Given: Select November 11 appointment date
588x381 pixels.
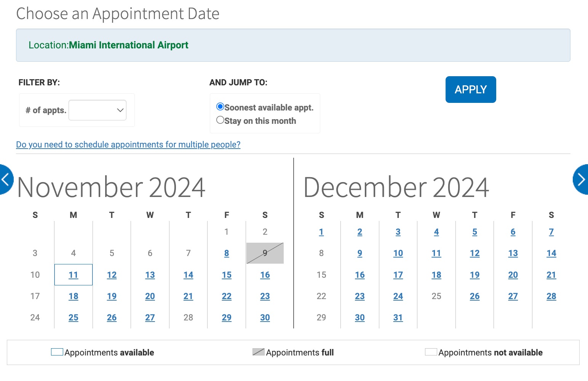Looking at the screenshot, I should tap(73, 275).
